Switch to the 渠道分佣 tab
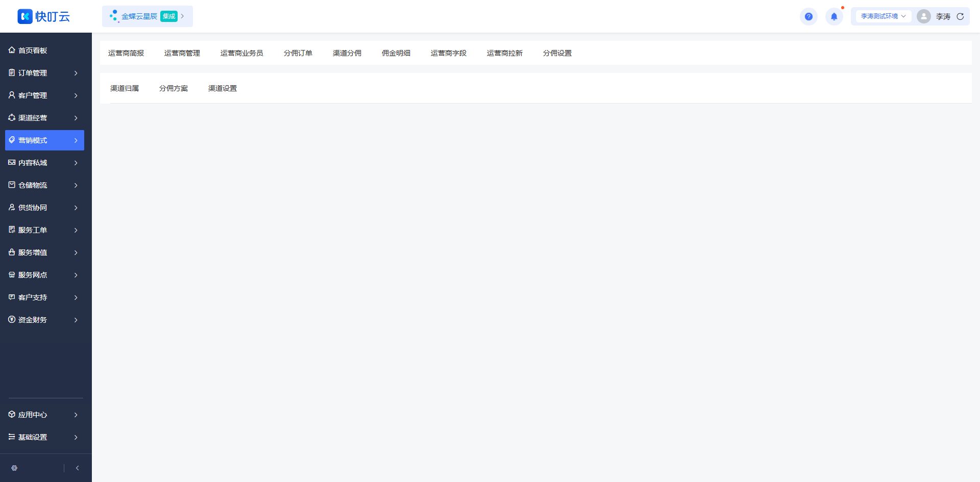This screenshot has width=980, height=482. point(347,53)
